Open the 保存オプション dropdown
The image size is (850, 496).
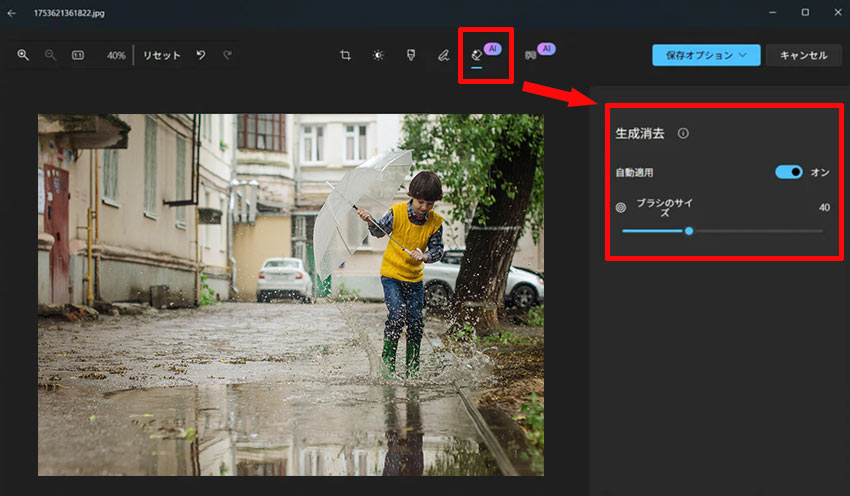coord(706,55)
